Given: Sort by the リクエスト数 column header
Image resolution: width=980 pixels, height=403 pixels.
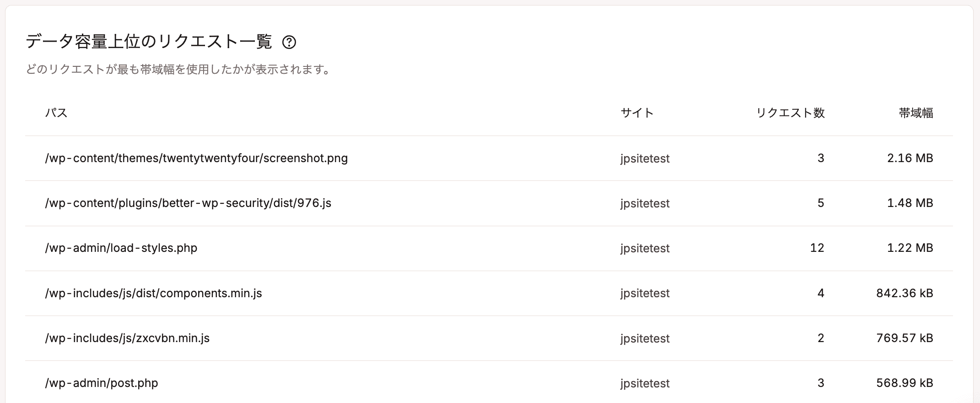Looking at the screenshot, I should click(790, 113).
